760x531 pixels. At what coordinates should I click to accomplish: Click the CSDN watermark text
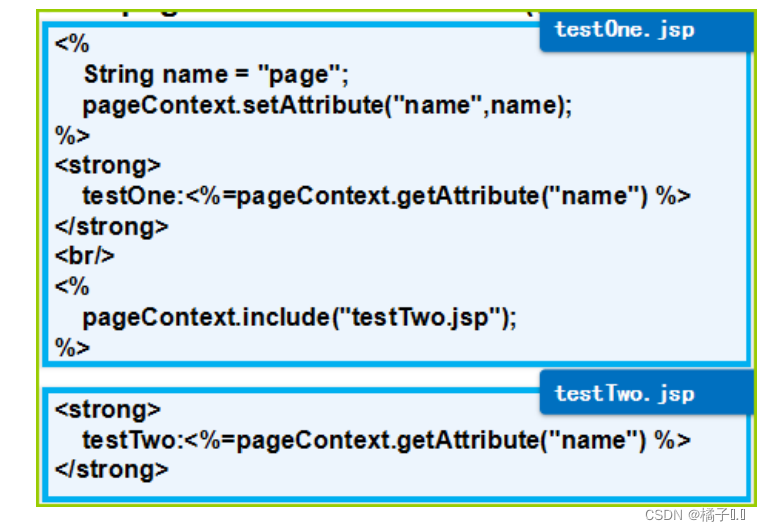click(662, 514)
